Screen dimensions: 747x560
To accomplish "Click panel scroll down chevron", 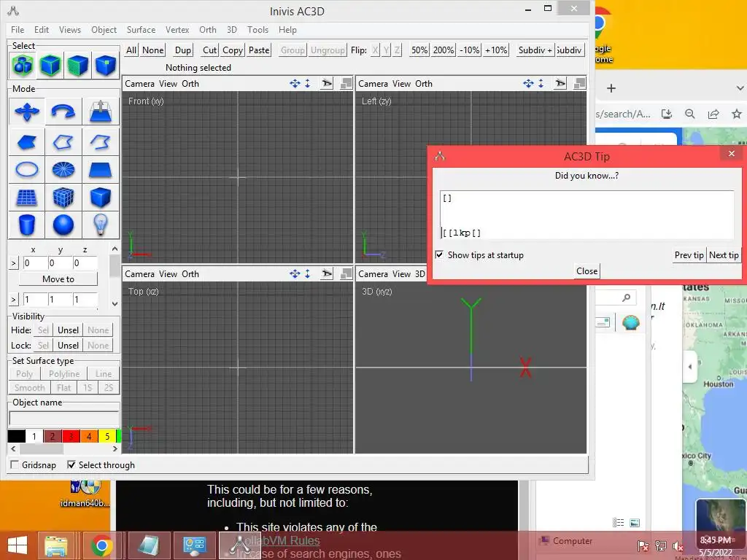I will click(115, 304).
